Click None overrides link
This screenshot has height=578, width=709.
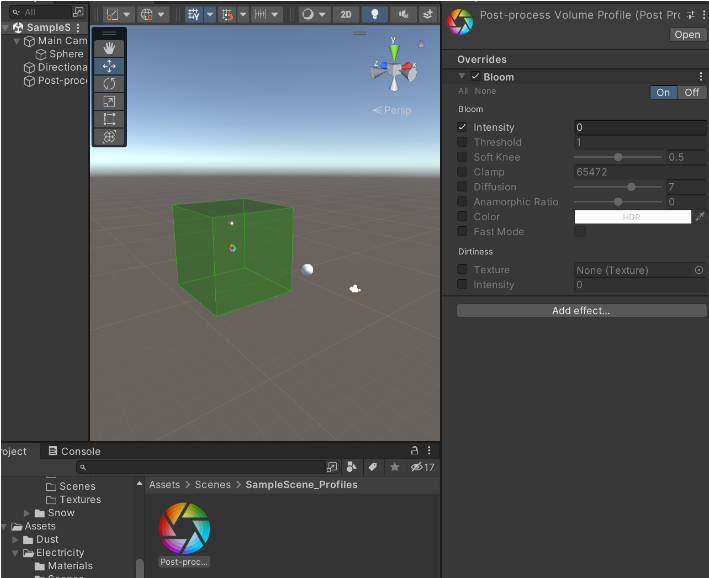point(485,91)
